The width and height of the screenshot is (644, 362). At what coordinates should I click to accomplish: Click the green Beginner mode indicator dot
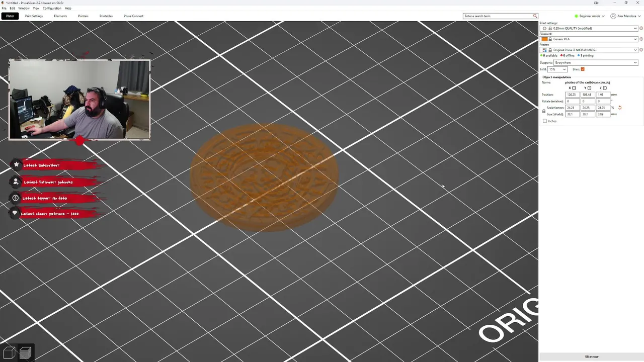click(x=577, y=16)
